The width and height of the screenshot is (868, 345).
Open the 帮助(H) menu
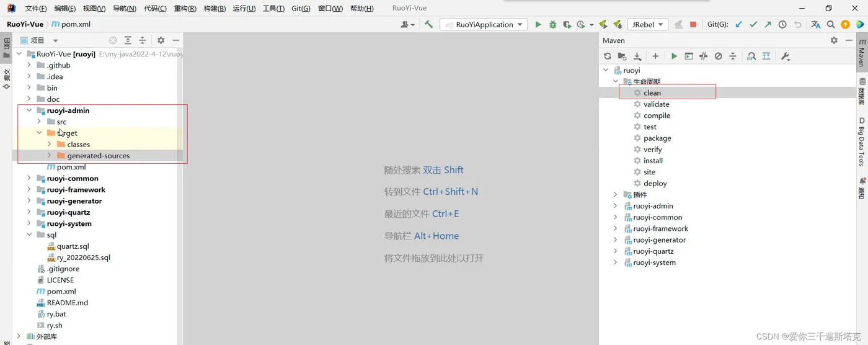click(362, 8)
